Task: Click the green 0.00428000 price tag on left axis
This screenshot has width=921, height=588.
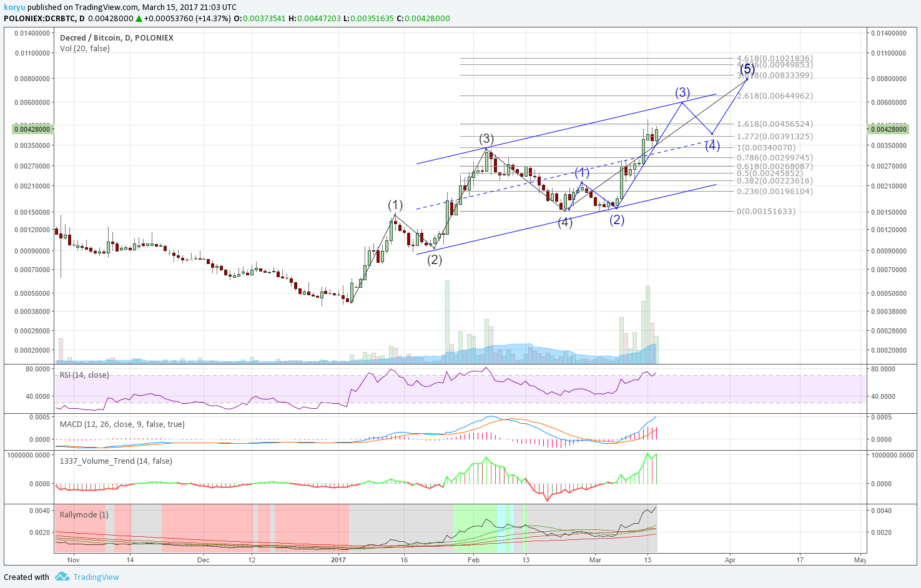Action: tap(32, 129)
